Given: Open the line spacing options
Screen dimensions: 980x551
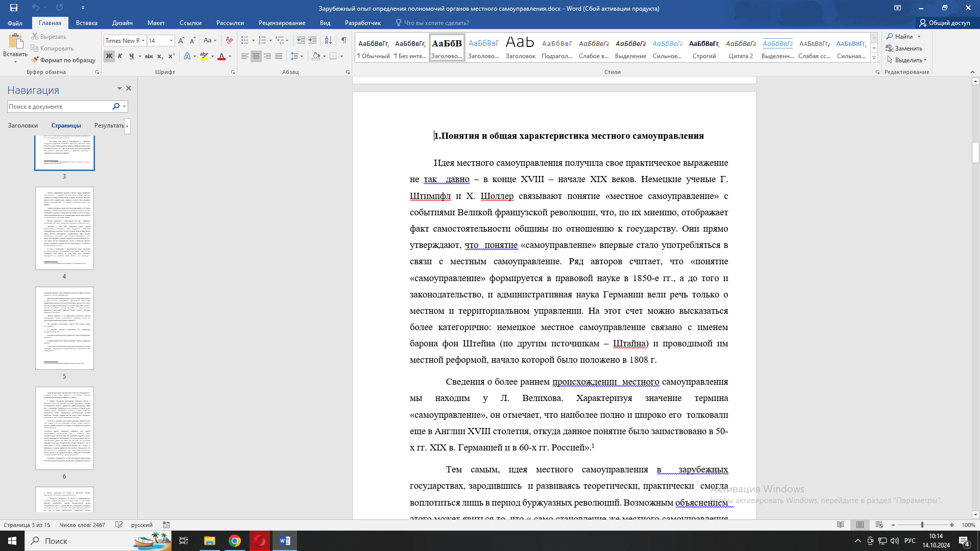Looking at the screenshot, I should coord(295,56).
